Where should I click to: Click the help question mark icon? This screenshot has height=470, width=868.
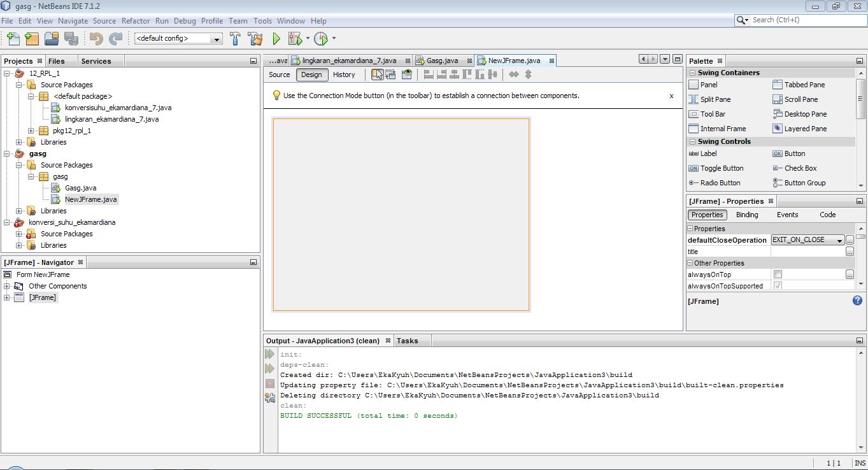point(857,301)
